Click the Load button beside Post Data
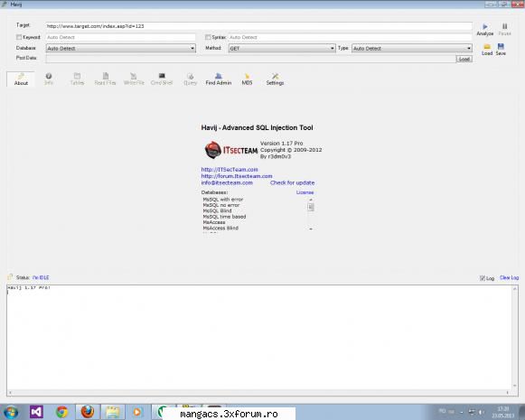Image resolution: width=525 pixels, height=420 pixels. (x=464, y=59)
